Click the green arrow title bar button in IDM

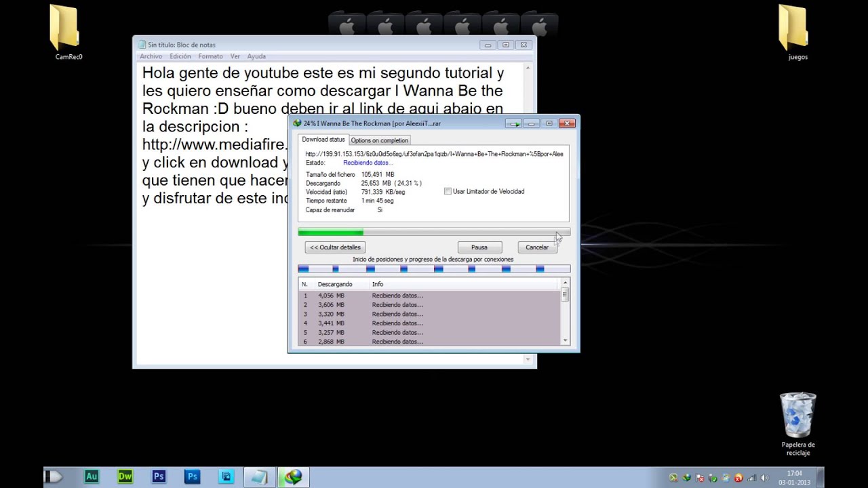pyautogui.click(x=513, y=123)
